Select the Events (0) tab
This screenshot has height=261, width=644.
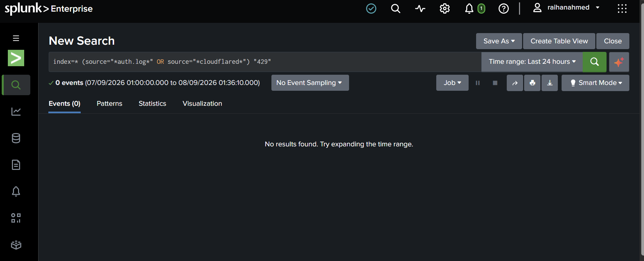coord(64,104)
